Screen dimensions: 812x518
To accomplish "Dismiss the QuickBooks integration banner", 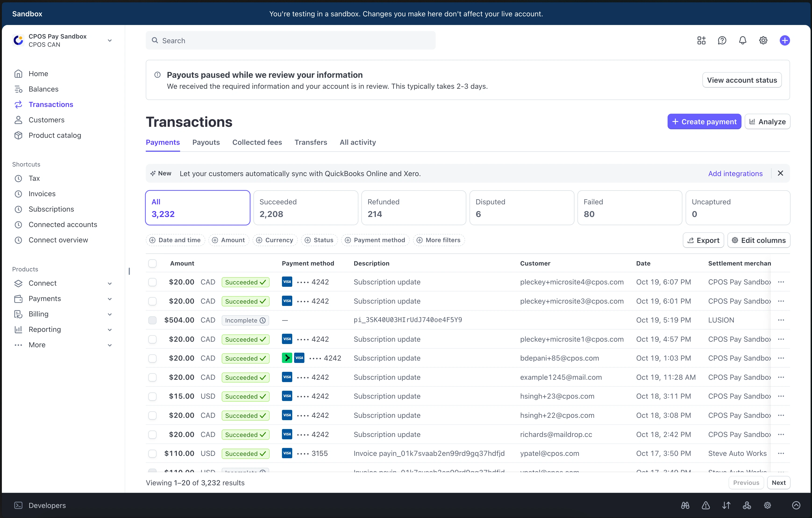I will click(x=780, y=173).
